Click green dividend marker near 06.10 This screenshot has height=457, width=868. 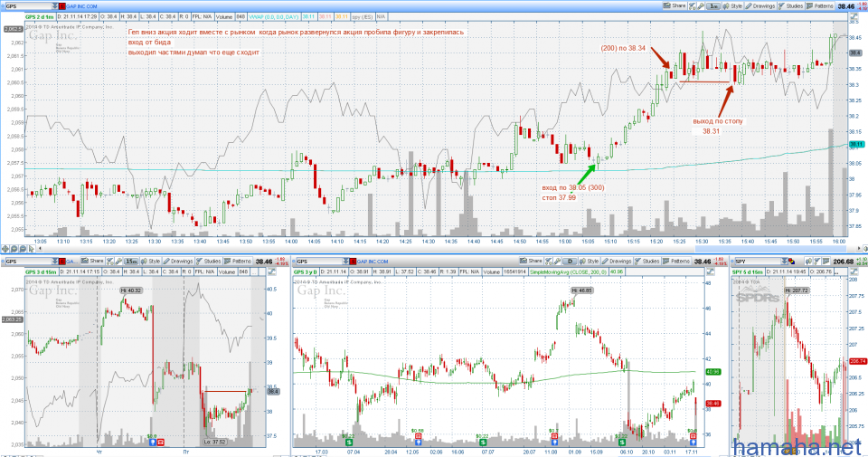pyautogui.click(x=622, y=442)
